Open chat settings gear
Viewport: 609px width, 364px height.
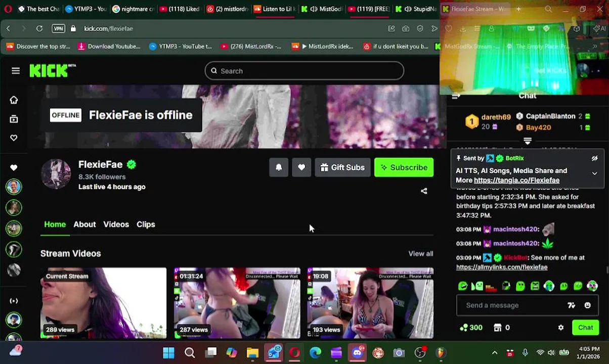click(560, 328)
